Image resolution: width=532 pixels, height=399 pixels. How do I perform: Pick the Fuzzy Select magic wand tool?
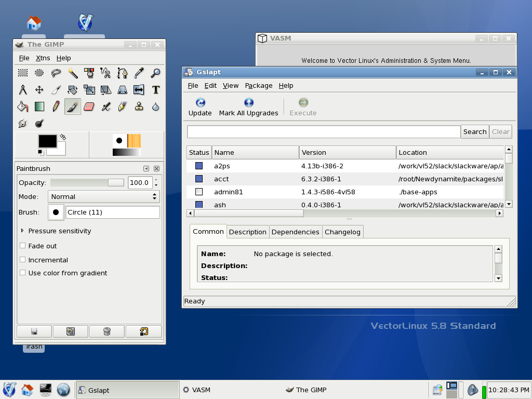tap(73, 73)
